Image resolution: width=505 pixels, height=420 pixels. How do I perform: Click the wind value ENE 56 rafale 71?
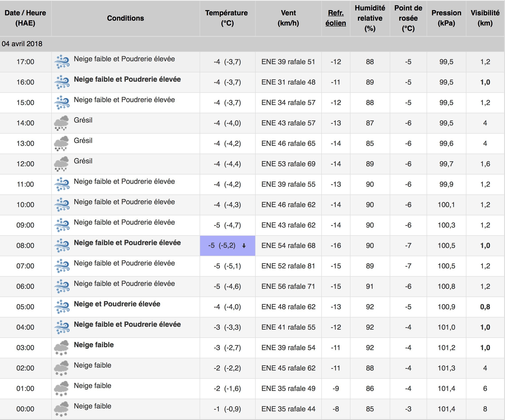point(288,287)
